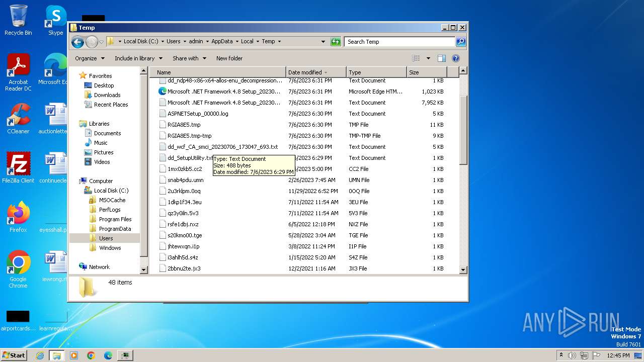644x362 pixels.
Task: Sort by Type column header
Action: pos(376,72)
